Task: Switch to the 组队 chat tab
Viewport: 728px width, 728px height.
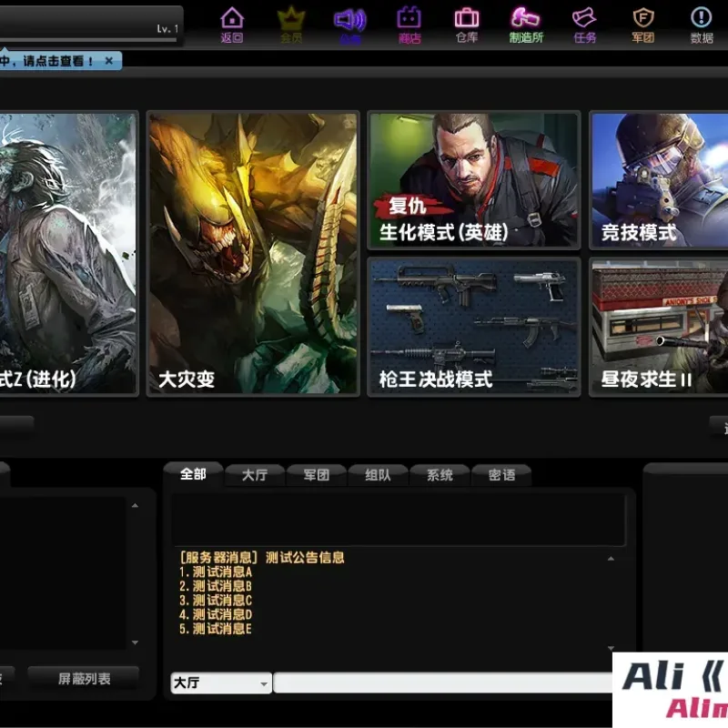Action: point(378,475)
